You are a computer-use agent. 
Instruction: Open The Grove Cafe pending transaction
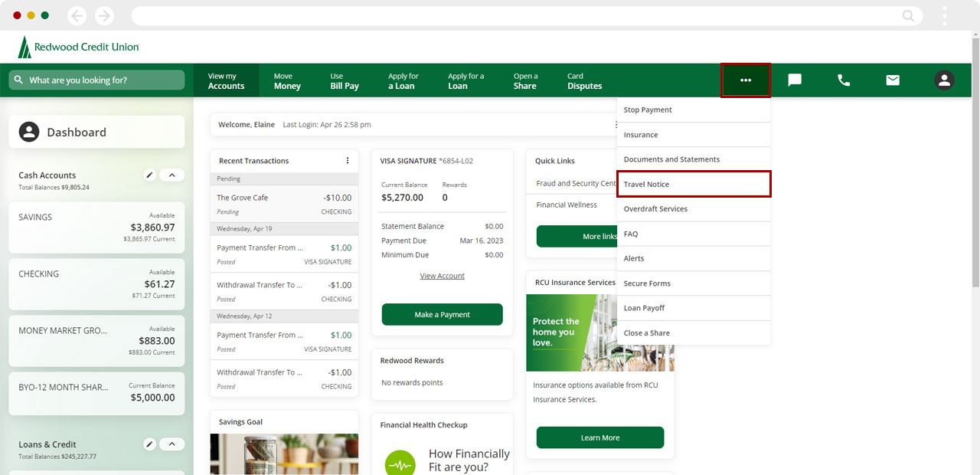(284, 204)
